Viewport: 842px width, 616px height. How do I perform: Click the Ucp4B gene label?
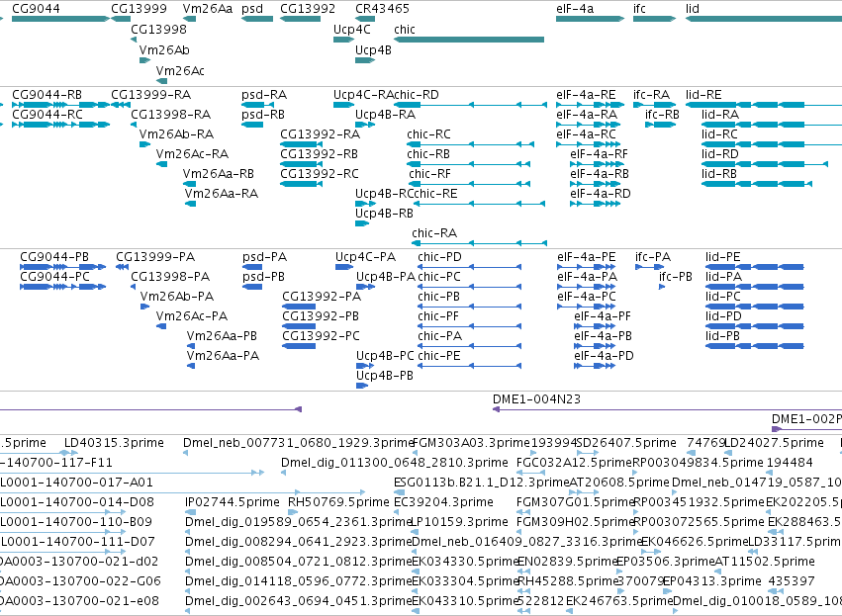[x=373, y=49]
